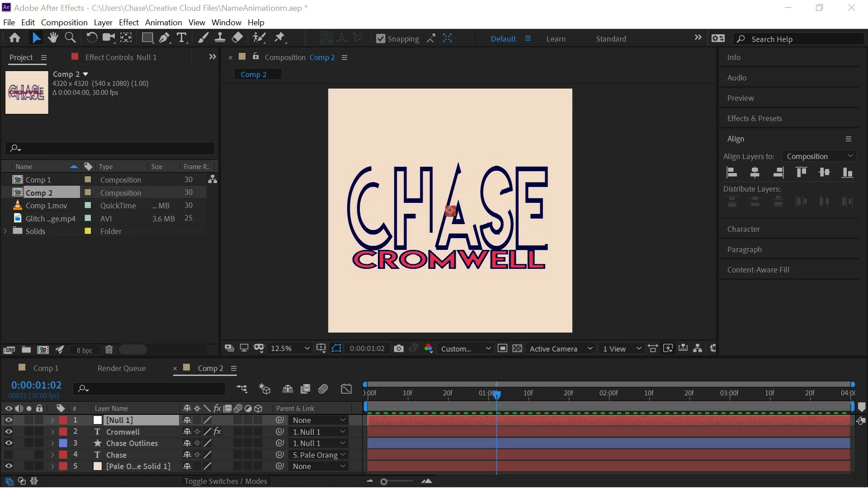Select the Horizontal Type tool

point(182,38)
